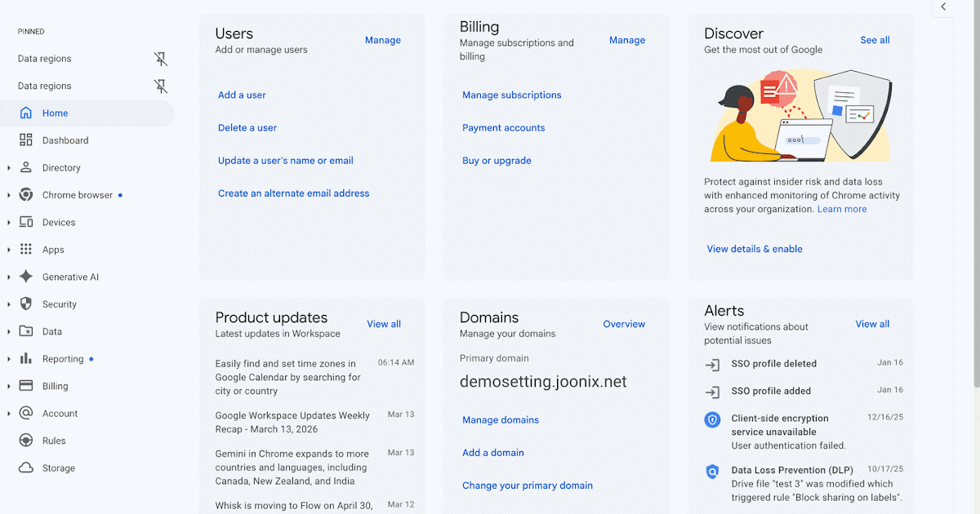Image resolution: width=980 pixels, height=514 pixels.
Task: Open Rules via its steering-wheel icon
Action: click(x=26, y=441)
